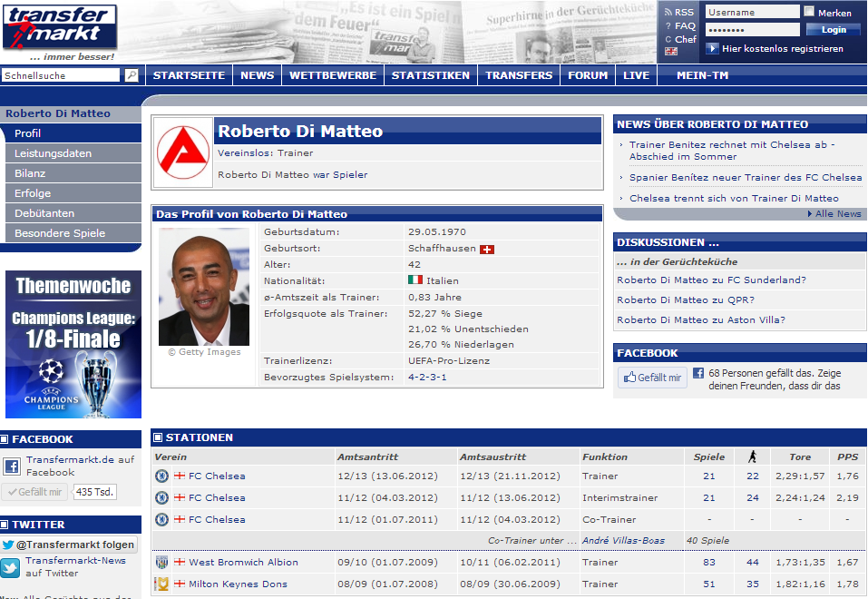Click the square icon beside STATIONEN
The height and width of the screenshot is (599, 868).
[158, 437]
